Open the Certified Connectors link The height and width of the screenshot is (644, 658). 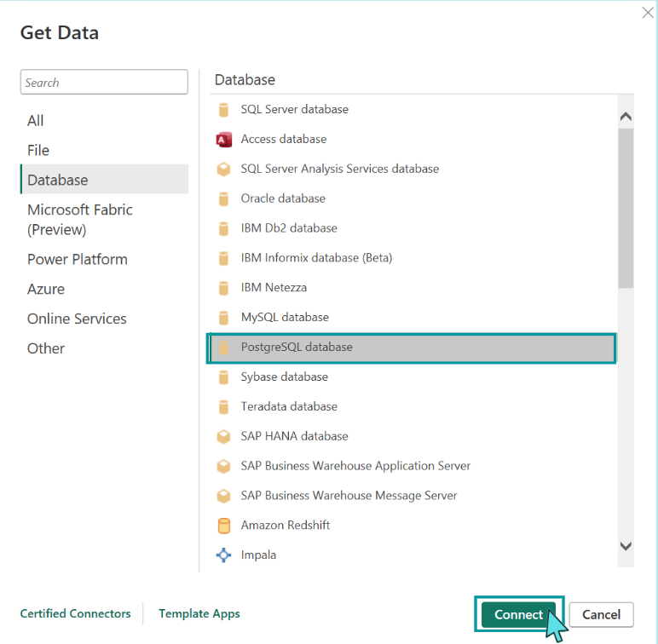[76, 613]
